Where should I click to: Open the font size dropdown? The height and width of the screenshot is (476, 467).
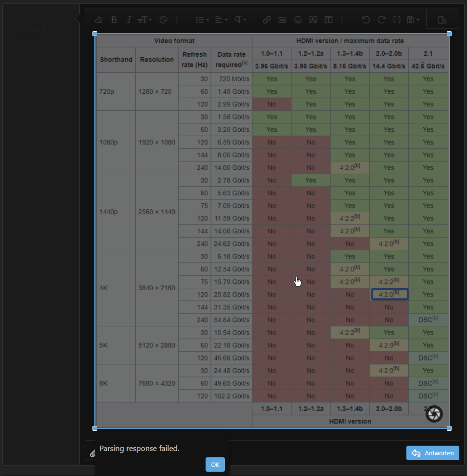point(144,20)
